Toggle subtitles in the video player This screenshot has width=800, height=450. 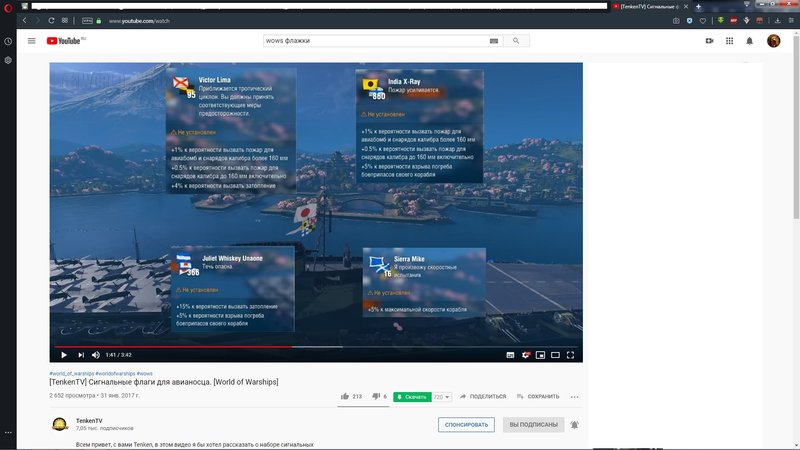tap(510, 355)
